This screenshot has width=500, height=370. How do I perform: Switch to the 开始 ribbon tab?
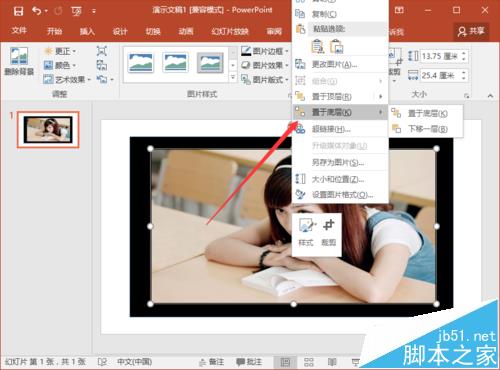pos(54,31)
